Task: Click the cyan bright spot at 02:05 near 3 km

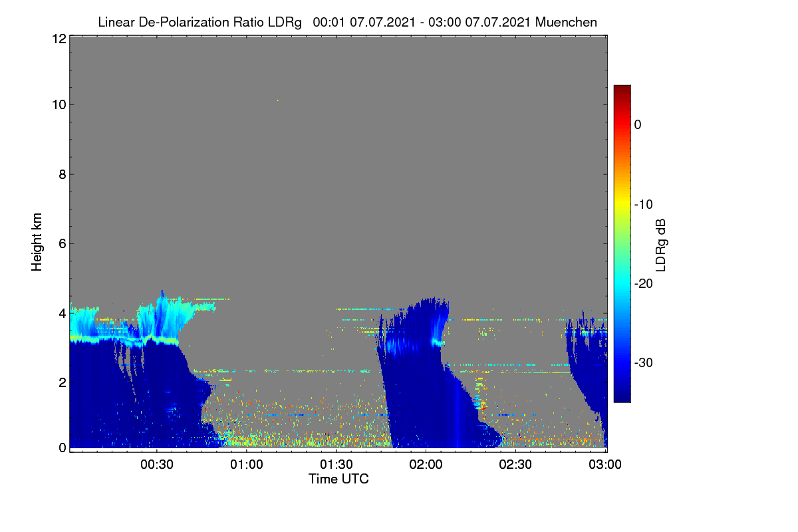Action: pos(437,342)
